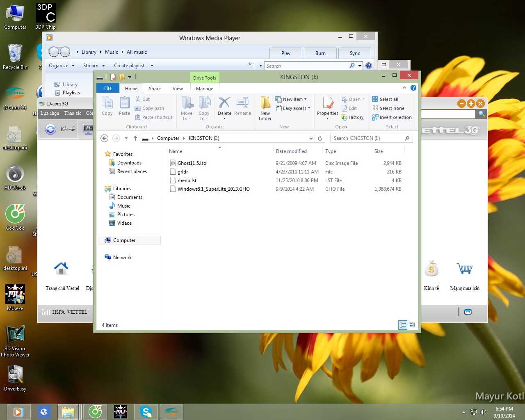Open the message envelope icon in D-com 3G
The height and width of the screenshot is (420, 525).
pos(468,312)
